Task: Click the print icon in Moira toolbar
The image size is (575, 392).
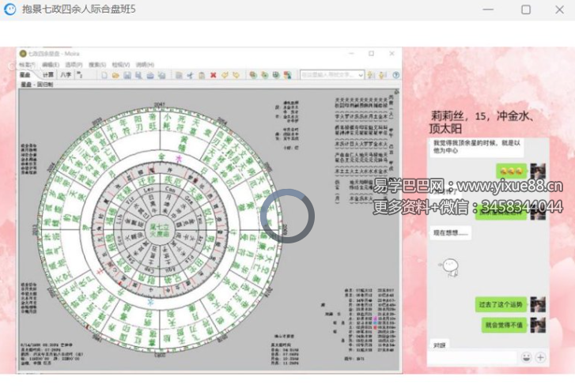Action: [x=150, y=75]
